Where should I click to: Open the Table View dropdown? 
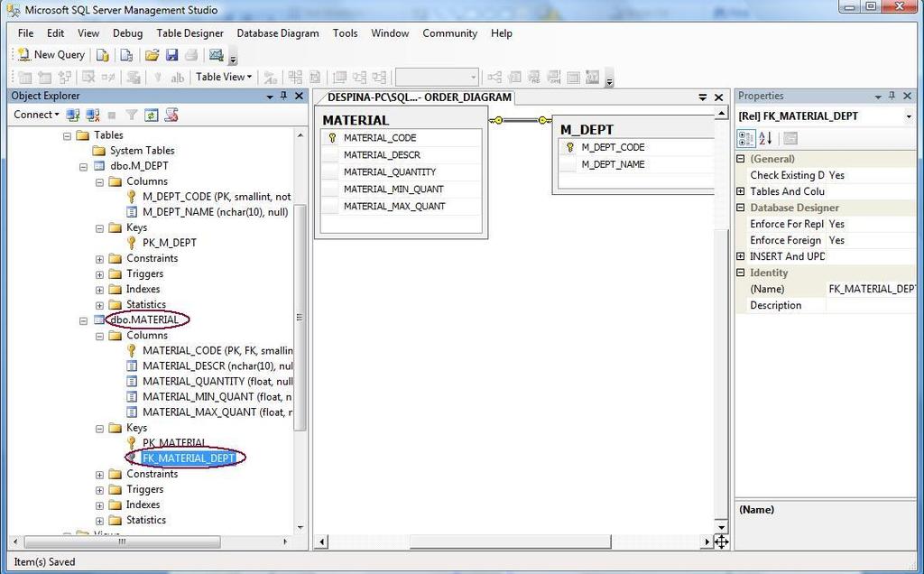224,77
